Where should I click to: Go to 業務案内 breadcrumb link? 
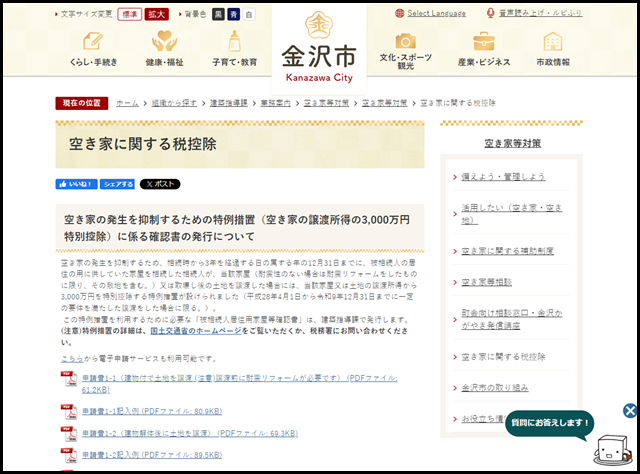276,103
